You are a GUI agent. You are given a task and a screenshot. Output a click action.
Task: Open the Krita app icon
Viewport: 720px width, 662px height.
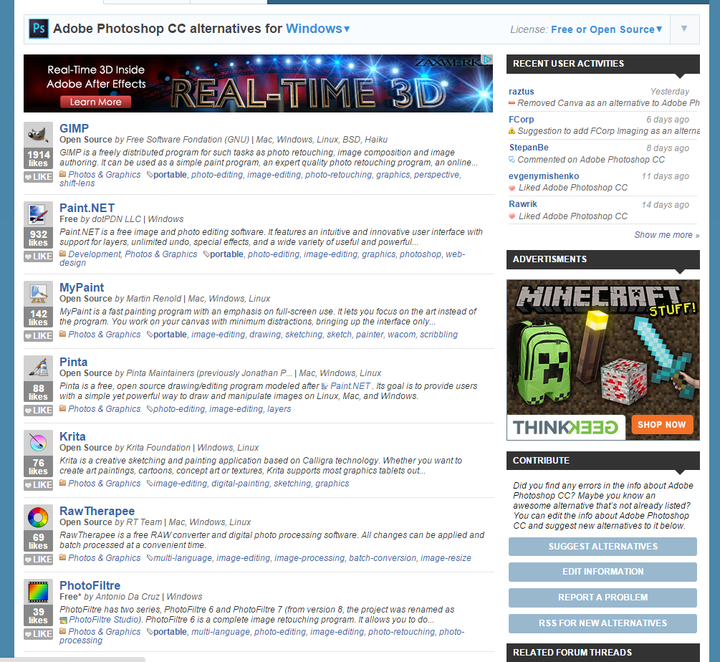[38, 442]
